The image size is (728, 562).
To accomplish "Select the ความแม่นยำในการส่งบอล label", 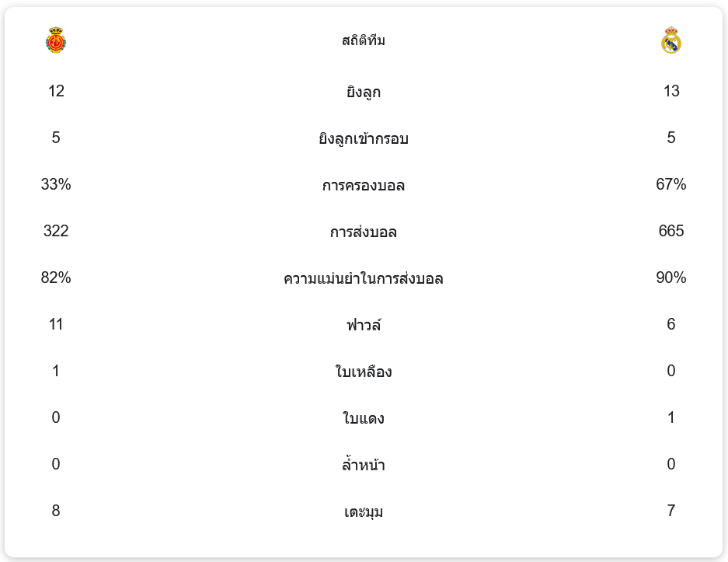I will point(364,279).
